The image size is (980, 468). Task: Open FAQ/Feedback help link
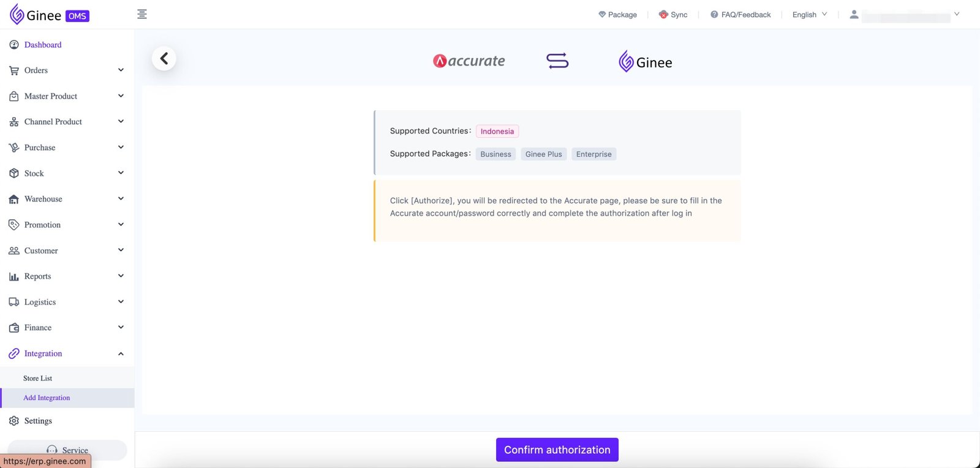point(741,15)
